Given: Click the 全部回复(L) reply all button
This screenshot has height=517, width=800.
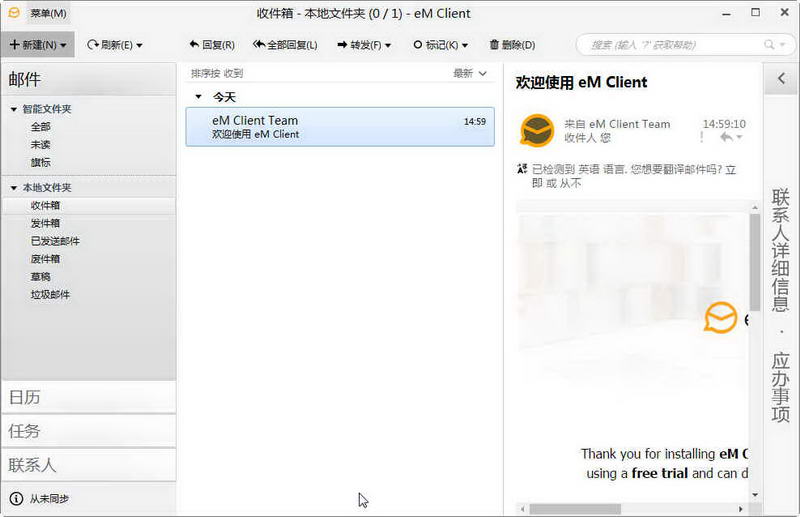Looking at the screenshot, I should click(x=285, y=45).
